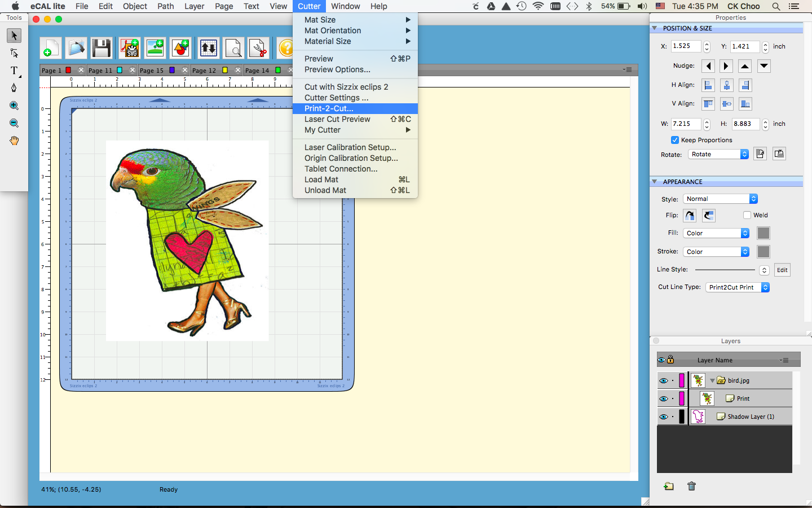
Task: Open the Style Normal dropdown
Action: pos(721,199)
